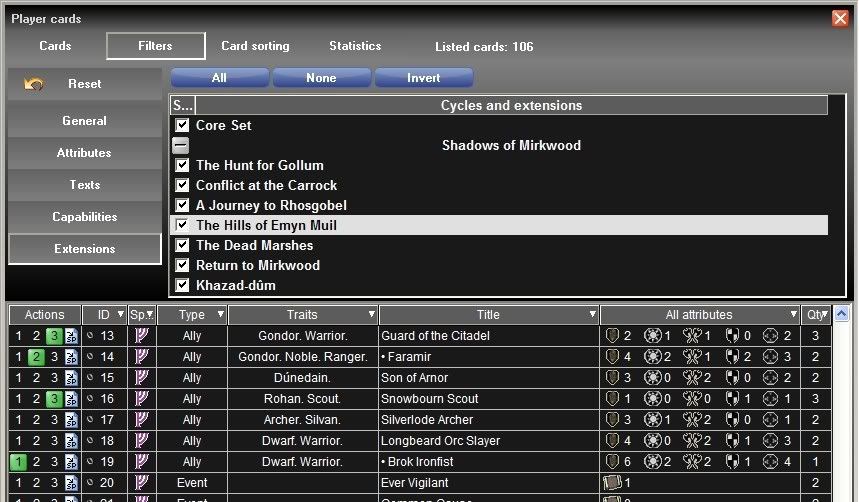
Task: Open the Title column dropdown arrow
Action: point(592,315)
